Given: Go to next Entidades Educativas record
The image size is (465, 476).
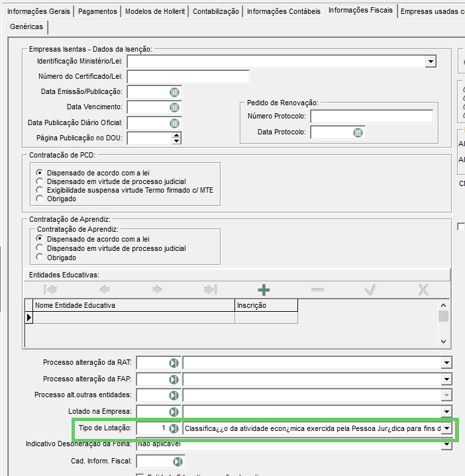Looking at the screenshot, I should [x=158, y=290].
